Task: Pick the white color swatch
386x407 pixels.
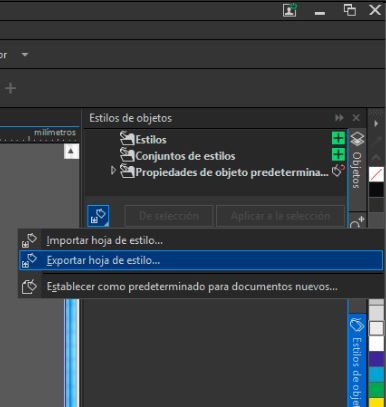Action: click(x=376, y=344)
